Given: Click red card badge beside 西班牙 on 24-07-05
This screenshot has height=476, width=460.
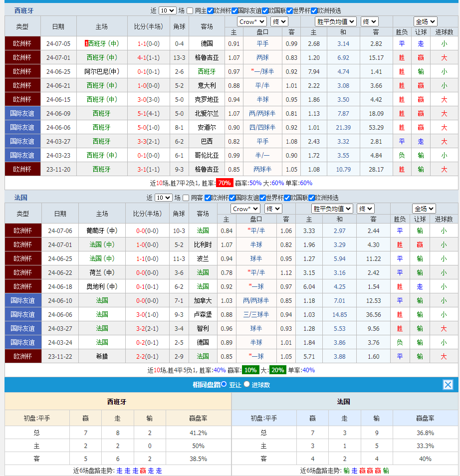Looking at the screenshot, I should (x=87, y=43).
